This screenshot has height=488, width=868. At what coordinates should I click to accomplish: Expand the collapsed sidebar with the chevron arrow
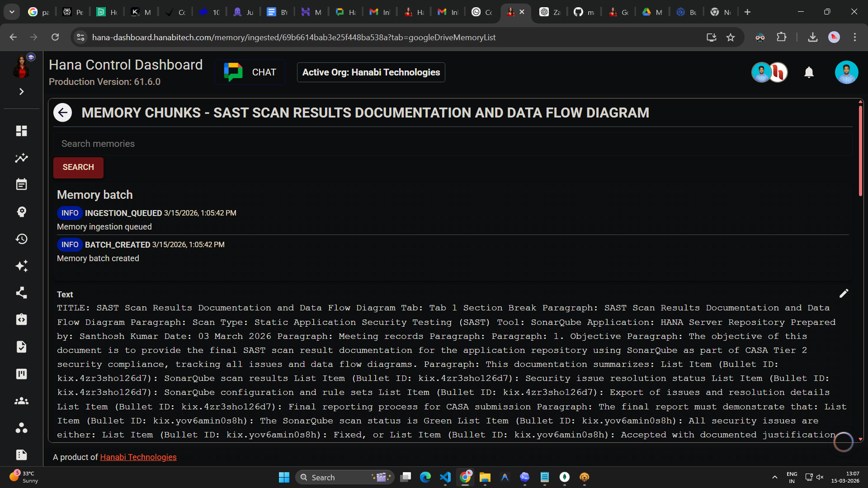(21, 91)
